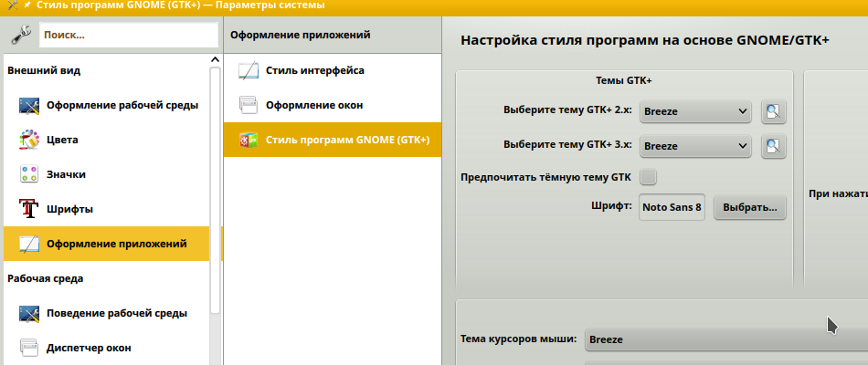Viewport: 868px width, 365px height.
Task: Click the «Выбрать...» font button
Action: click(749, 208)
